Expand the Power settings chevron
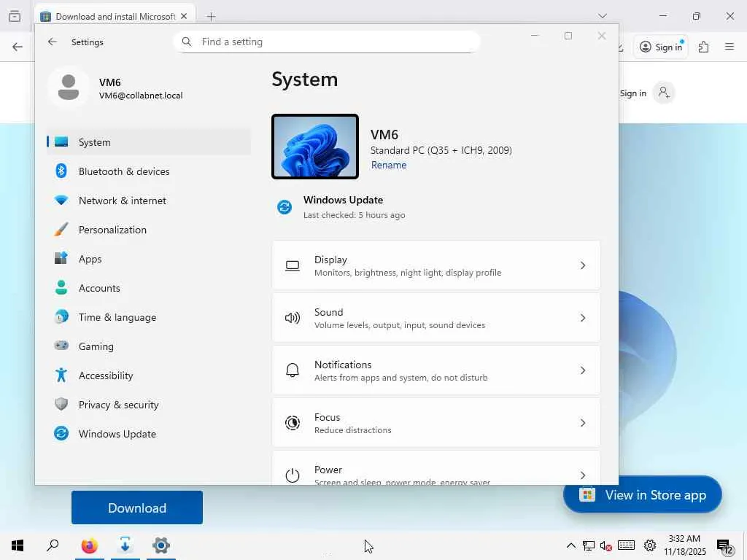 [583, 475]
